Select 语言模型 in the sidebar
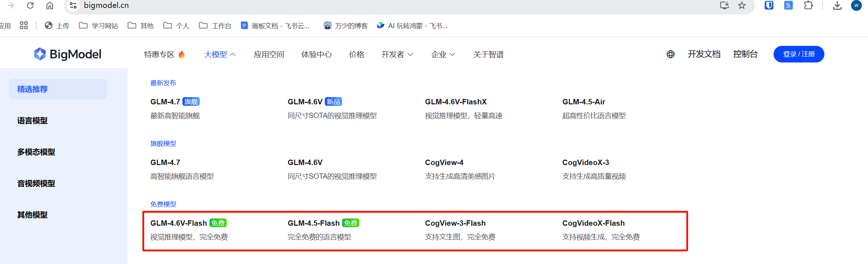This screenshot has height=264, width=868. tap(32, 121)
